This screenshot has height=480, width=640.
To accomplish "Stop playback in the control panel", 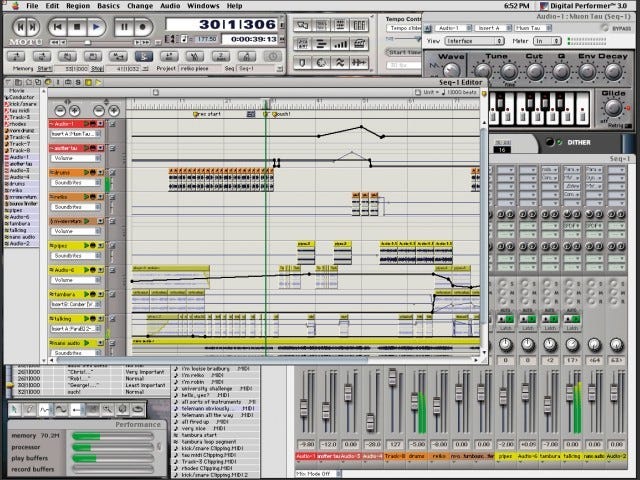I will pos(77,27).
